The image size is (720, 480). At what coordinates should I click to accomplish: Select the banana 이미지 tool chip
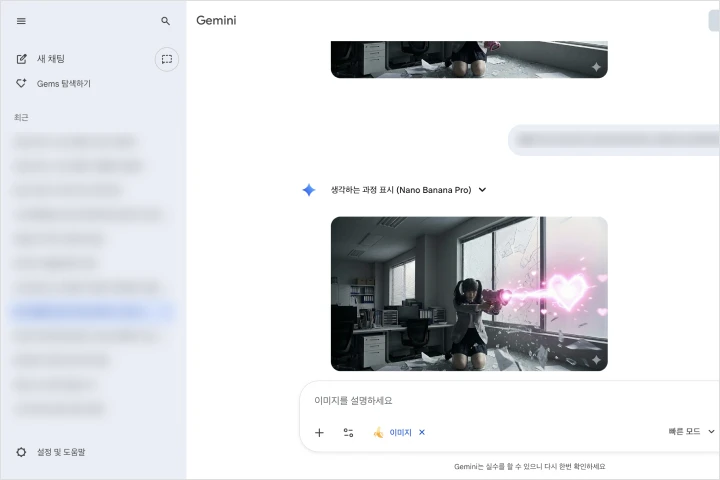(x=392, y=433)
